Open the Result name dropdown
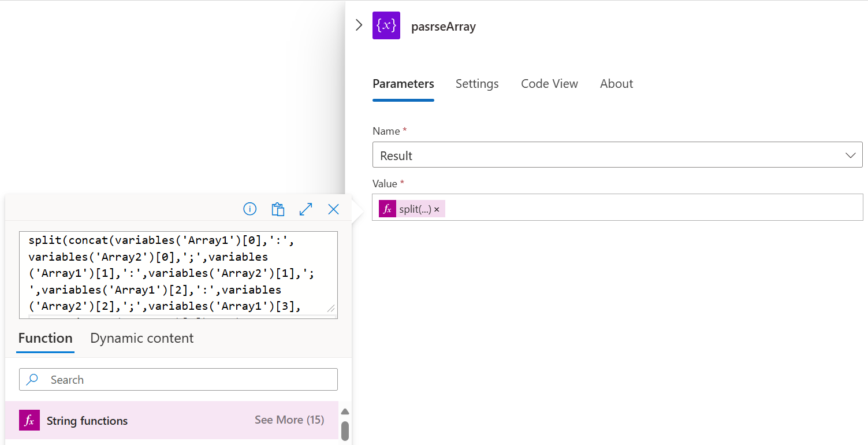This screenshot has width=868, height=445. [850, 155]
